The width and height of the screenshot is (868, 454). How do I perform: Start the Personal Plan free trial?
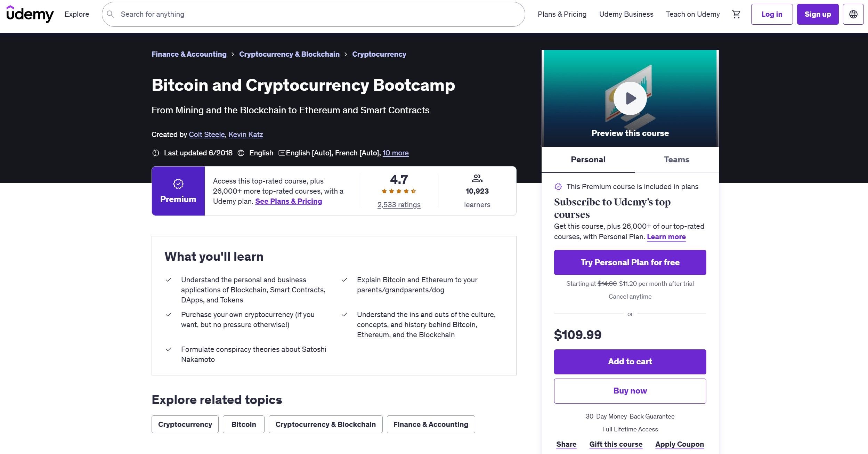(x=630, y=262)
